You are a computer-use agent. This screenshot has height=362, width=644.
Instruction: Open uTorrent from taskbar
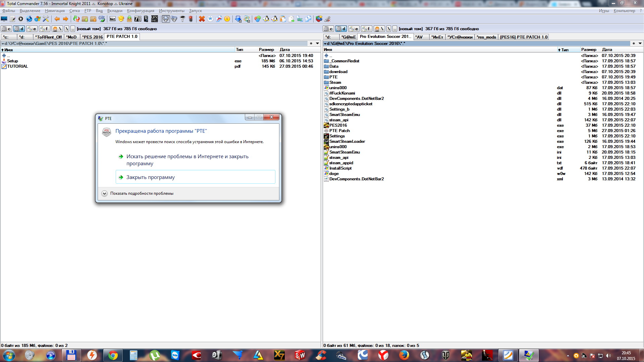[155, 355]
